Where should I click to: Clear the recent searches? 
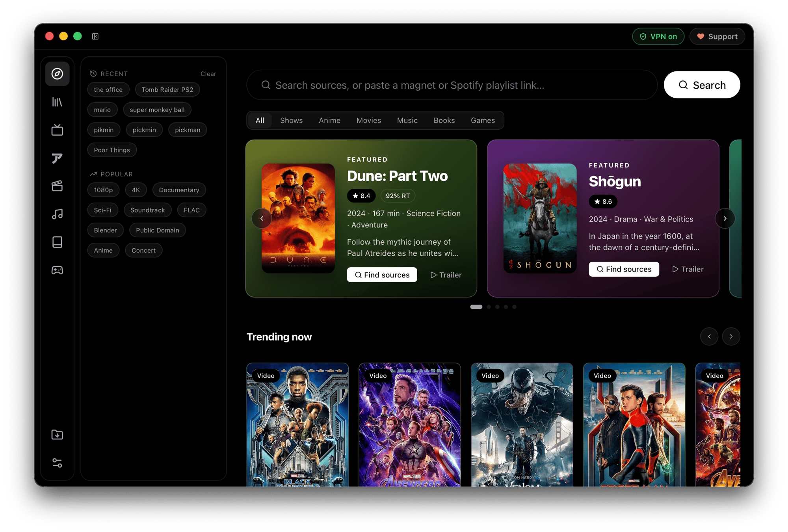[x=208, y=74]
